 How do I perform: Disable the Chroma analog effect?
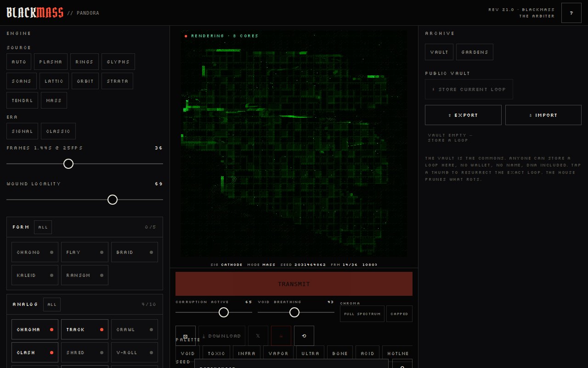(35, 329)
